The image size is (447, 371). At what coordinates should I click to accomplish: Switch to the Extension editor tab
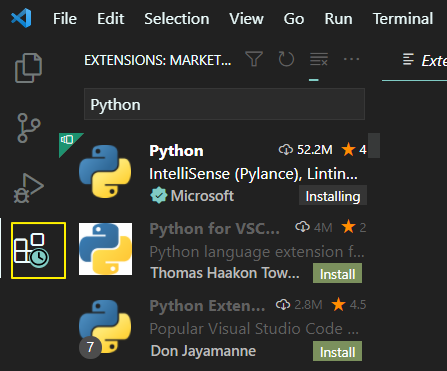click(x=424, y=61)
